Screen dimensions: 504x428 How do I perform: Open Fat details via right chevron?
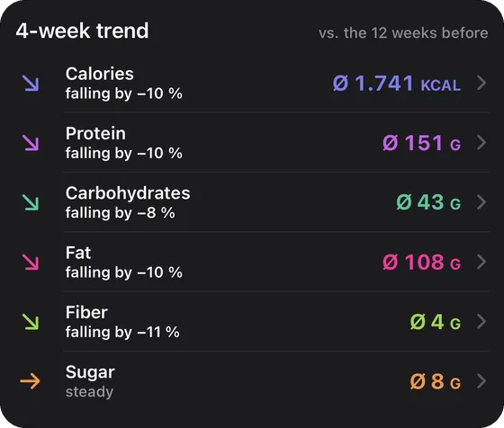(x=481, y=262)
